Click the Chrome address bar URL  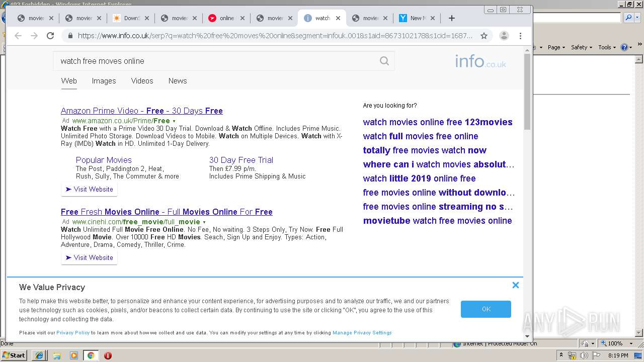click(x=275, y=36)
